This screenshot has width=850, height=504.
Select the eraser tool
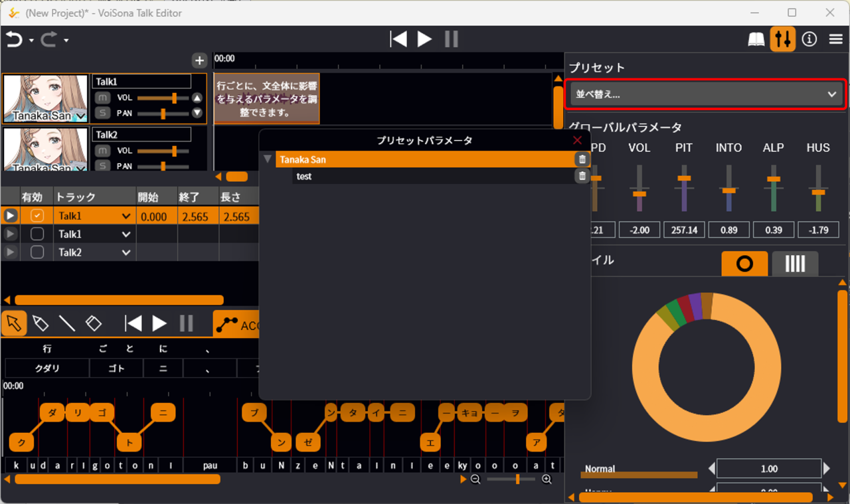click(x=94, y=323)
